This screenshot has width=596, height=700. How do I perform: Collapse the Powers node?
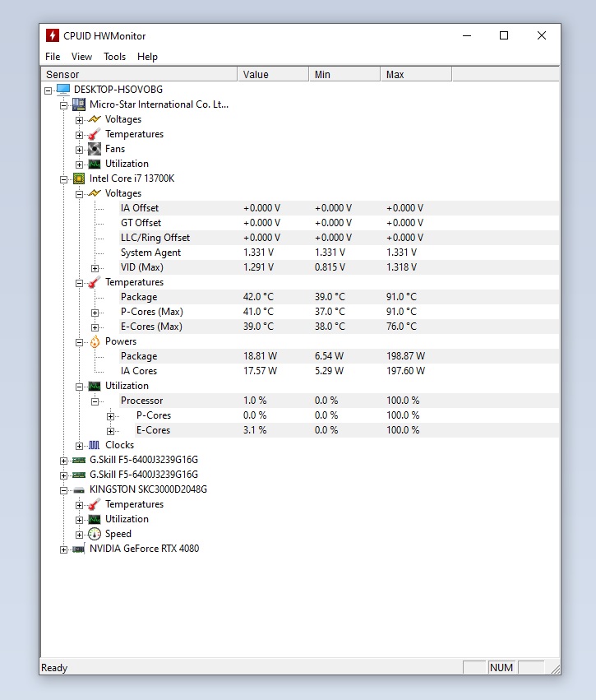[x=80, y=342]
